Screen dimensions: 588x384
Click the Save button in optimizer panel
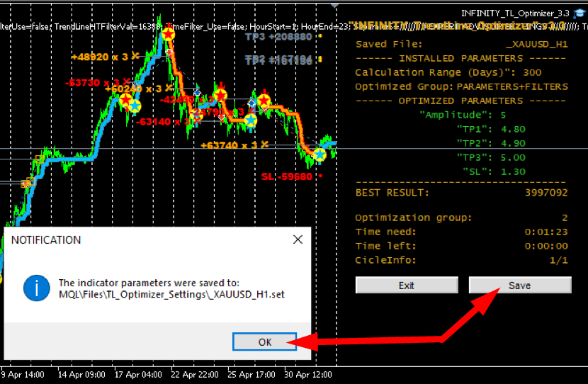click(520, 286)
